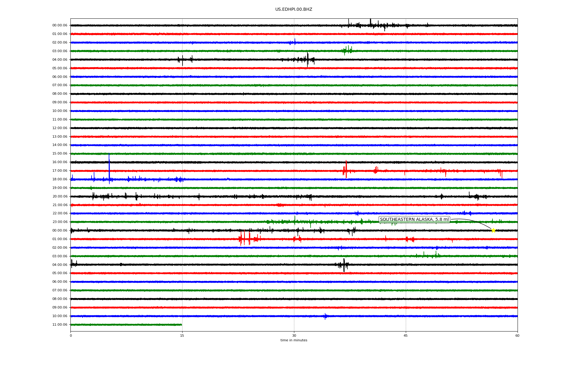The width and height of the screenshot is (588, 368).
Task: Click the 45 tick label on x-axis
Action: [406, 335]
